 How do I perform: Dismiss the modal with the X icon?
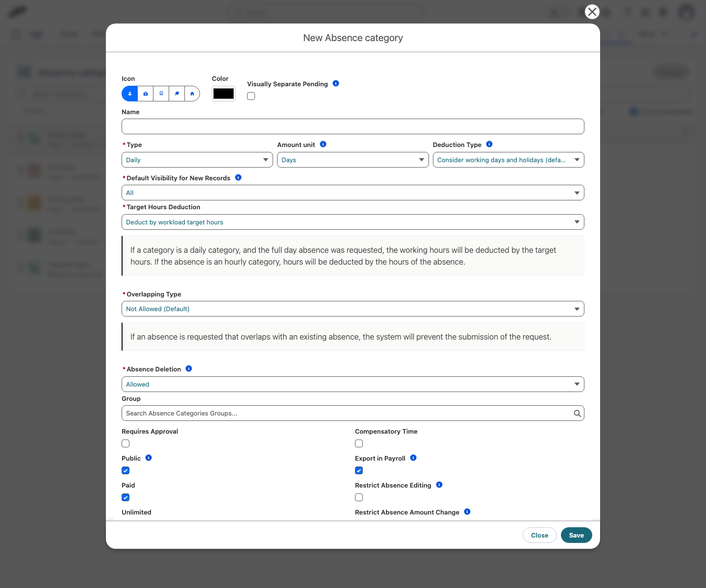(592, 12)
